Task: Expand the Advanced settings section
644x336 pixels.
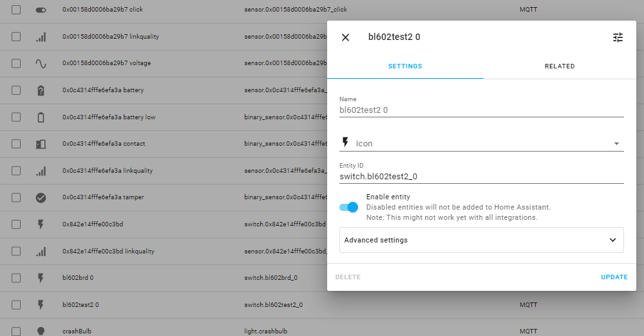Action: point(481,240)
